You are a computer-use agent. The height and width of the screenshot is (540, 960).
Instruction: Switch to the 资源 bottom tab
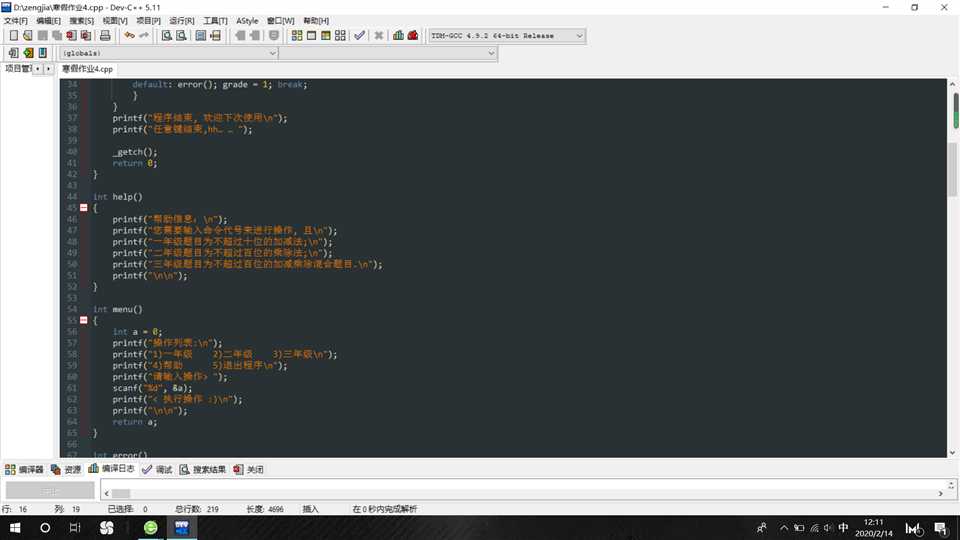[66, 470]
